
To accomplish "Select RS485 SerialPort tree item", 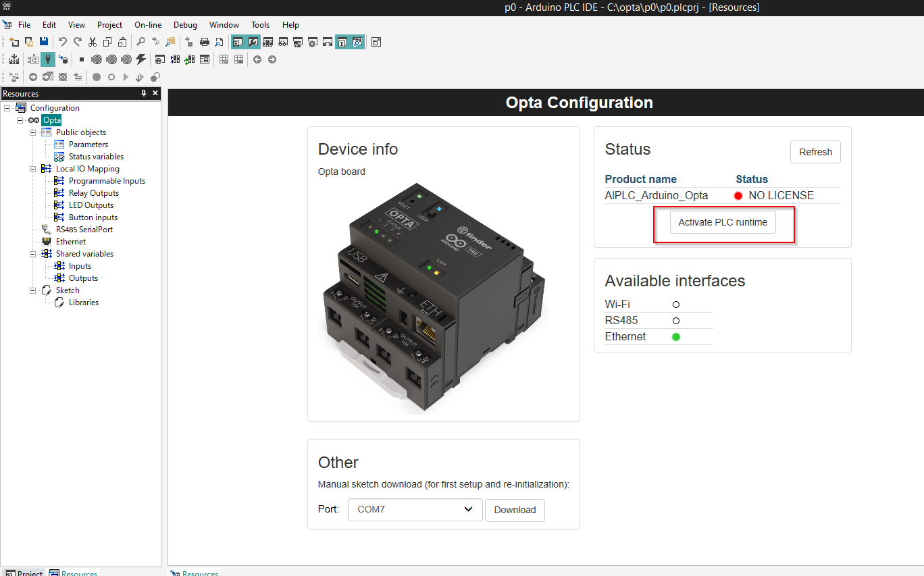I will point(84,230).
